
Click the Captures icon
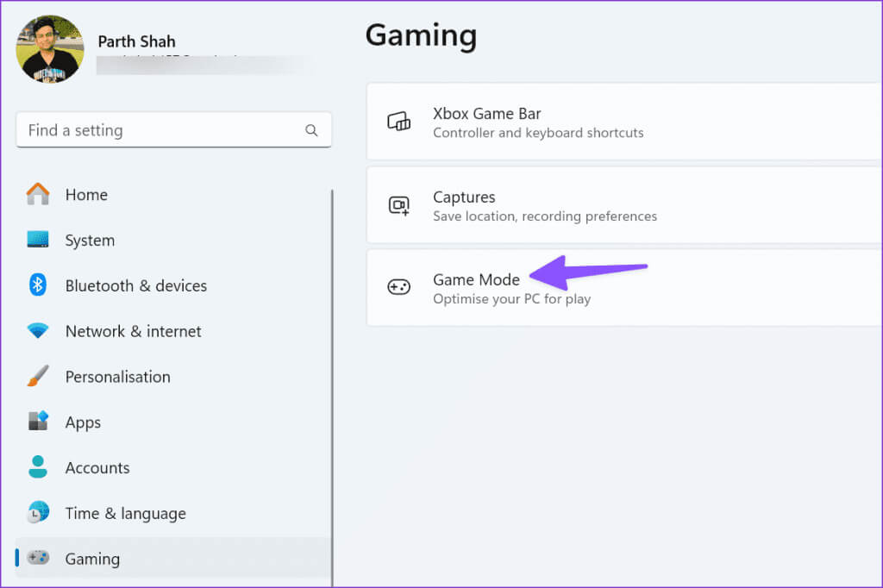pos(398,205)
